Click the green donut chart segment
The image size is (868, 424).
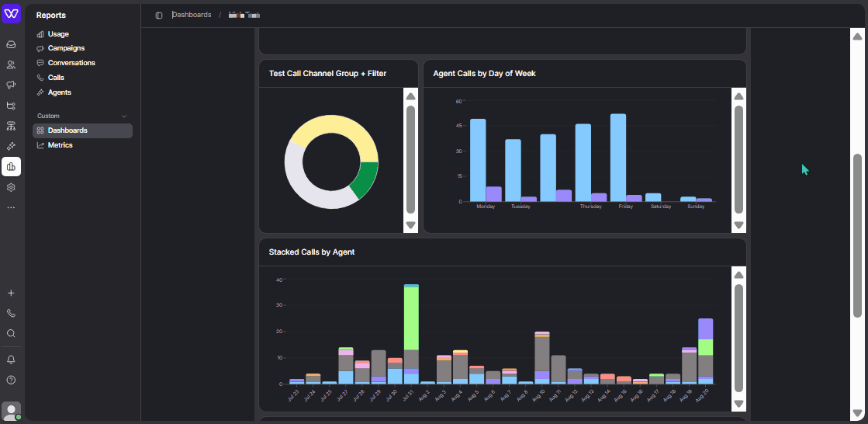(x=365, y=179)
